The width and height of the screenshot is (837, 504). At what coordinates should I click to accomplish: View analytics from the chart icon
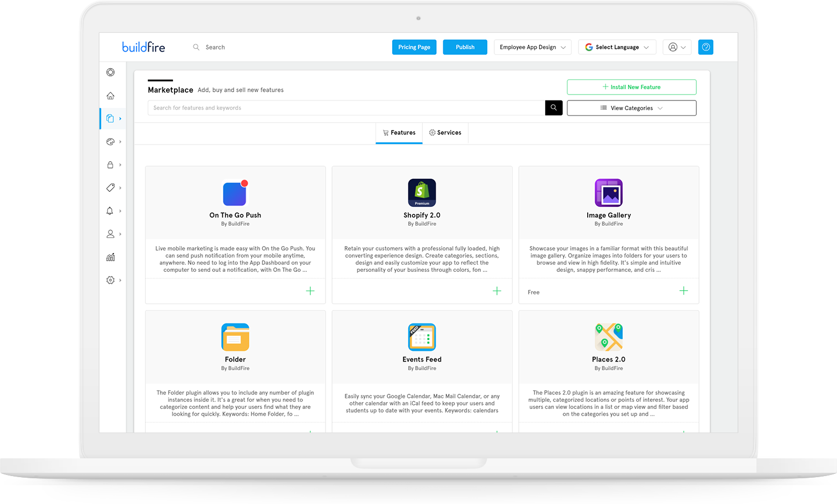[x=111, y=257]
